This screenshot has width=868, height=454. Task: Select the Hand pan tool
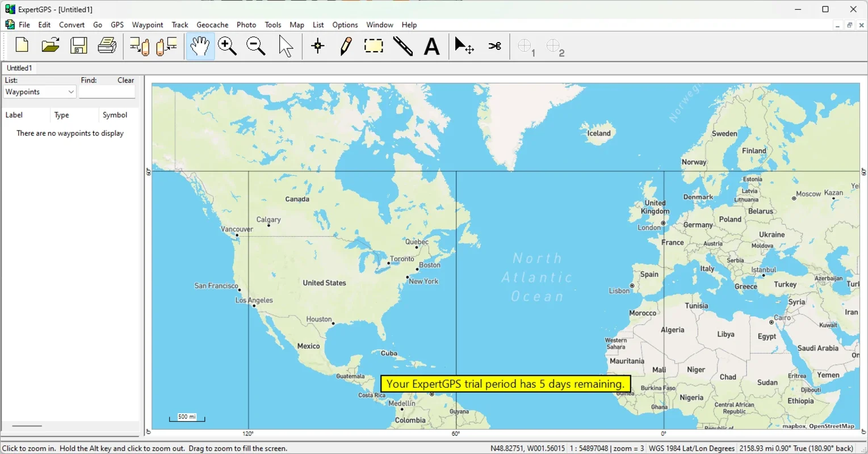[200, 47]
